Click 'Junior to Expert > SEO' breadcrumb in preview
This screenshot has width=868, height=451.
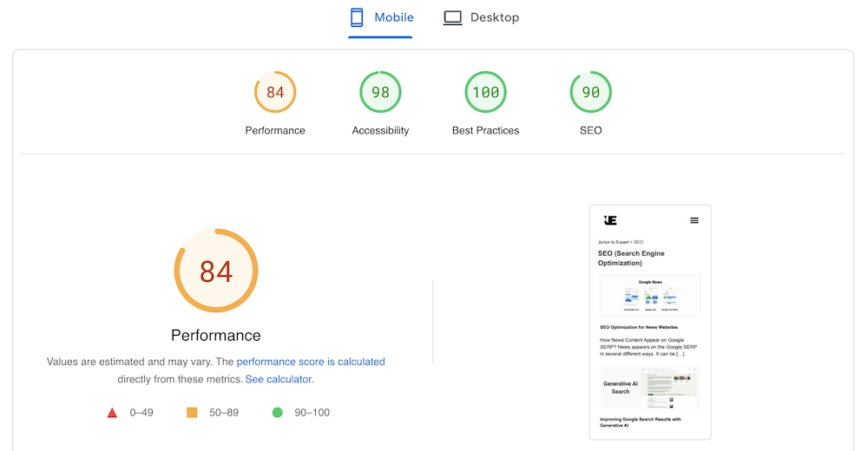(621, 242)
